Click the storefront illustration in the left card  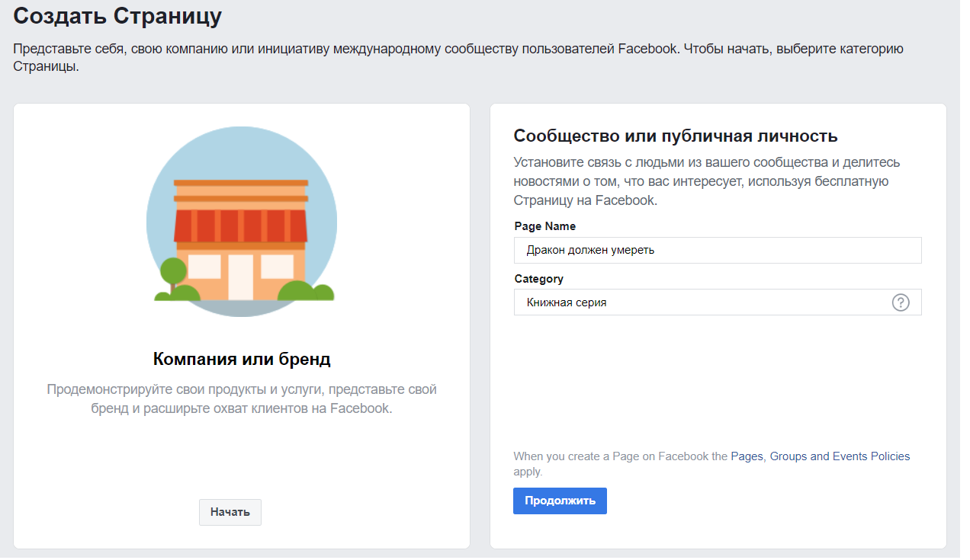(241, 221)
